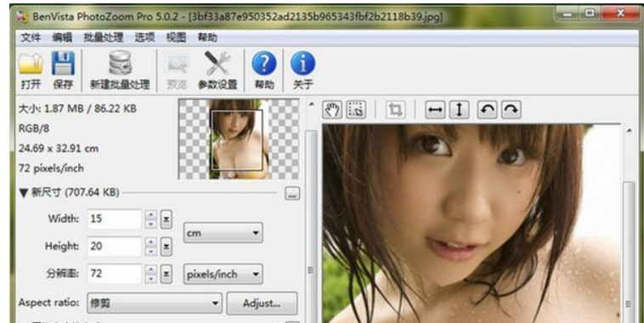
Task: Rotate image counterclockwise
Action: [x=488, y=110]
